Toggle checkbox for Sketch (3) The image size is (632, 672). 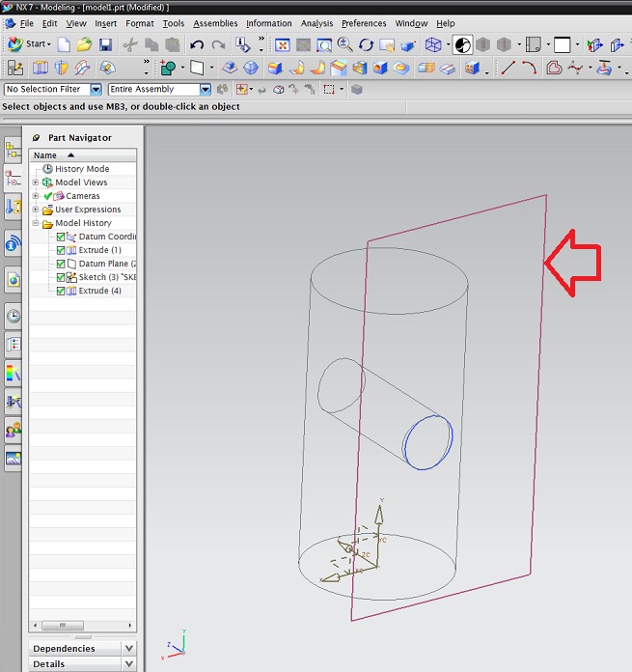pos(61,277)
